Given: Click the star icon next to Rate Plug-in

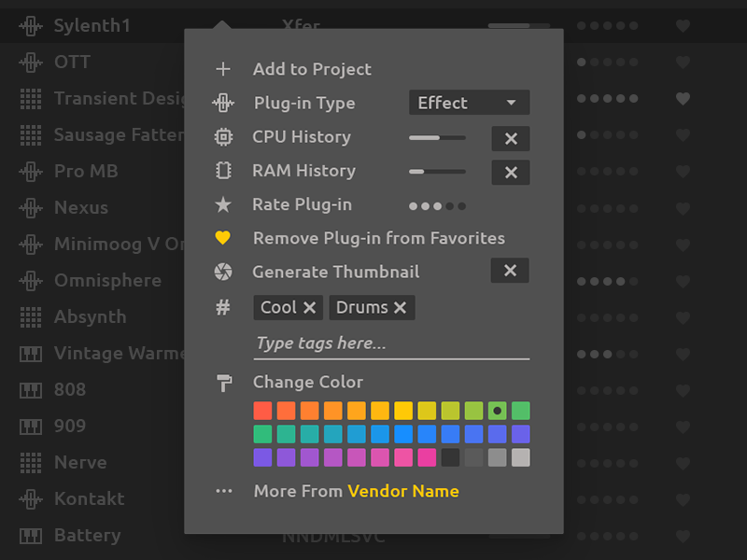Looking at the screenshot, I should pyautogui.click(x=224, y=204).
